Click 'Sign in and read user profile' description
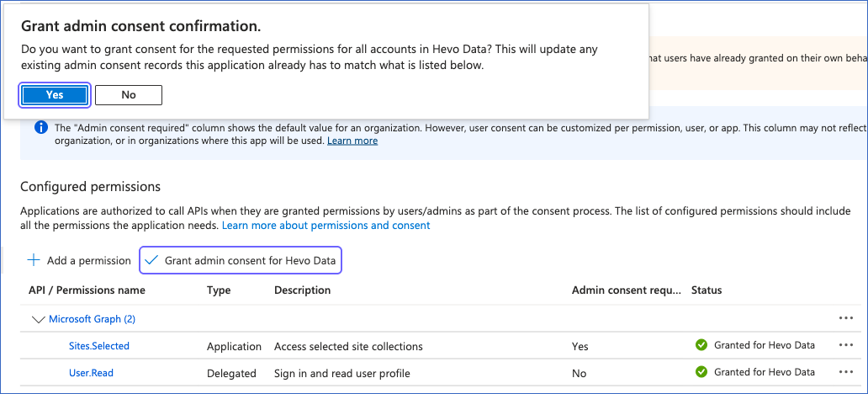This screenshot has height=394, width=868. 342,374
